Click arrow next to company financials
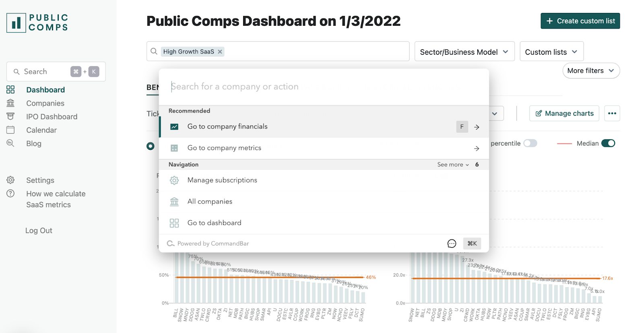This screenshot has height=333, width=644. [477, 127]
